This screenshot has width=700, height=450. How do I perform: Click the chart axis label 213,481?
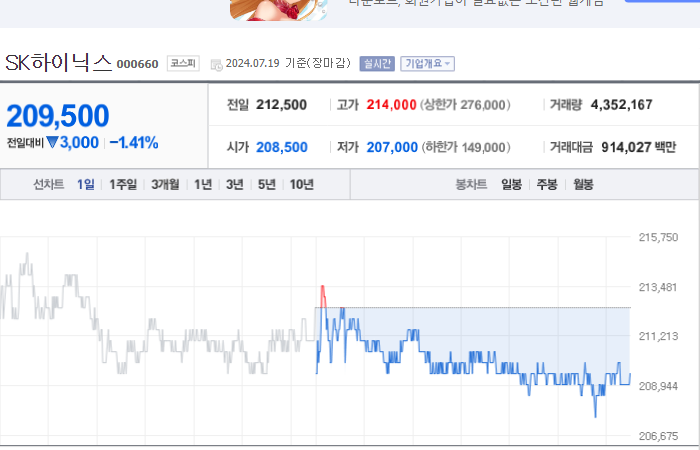tap(658, 288)
